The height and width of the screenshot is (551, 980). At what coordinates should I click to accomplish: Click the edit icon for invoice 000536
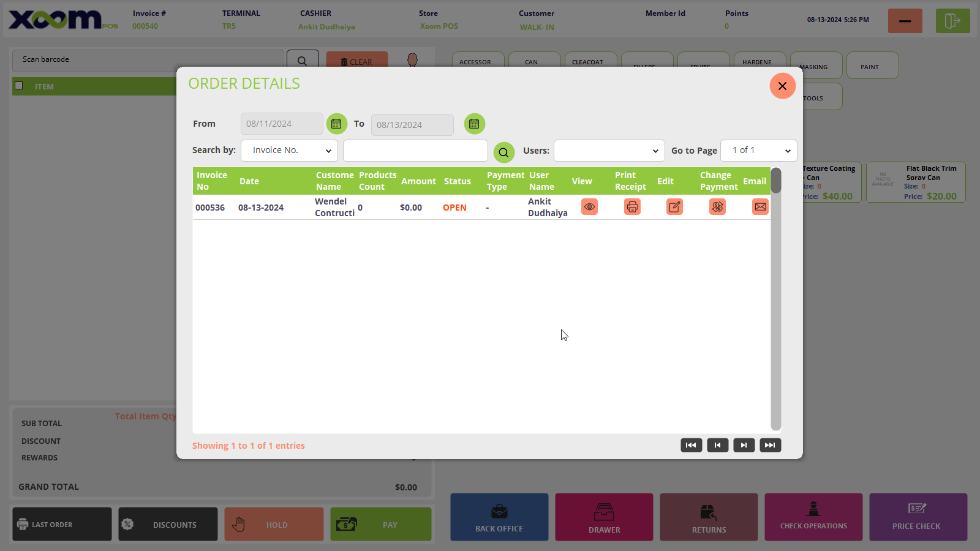point(674,207)
